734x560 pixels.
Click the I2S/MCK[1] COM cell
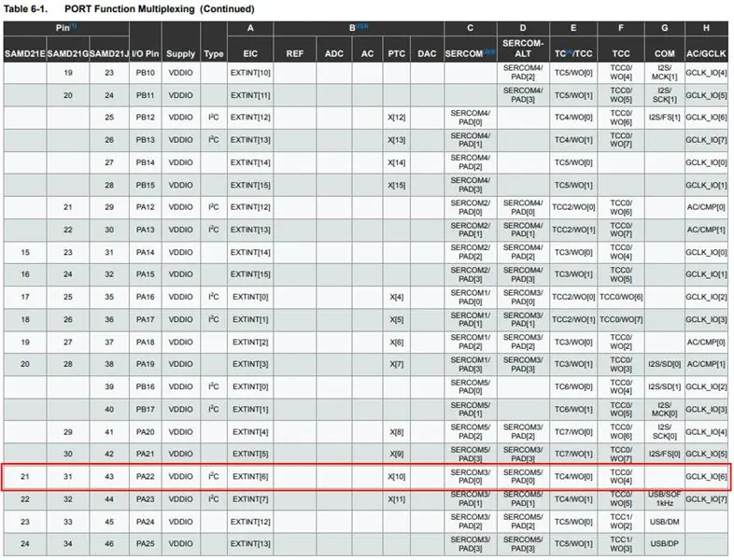[x=664, y=73]
